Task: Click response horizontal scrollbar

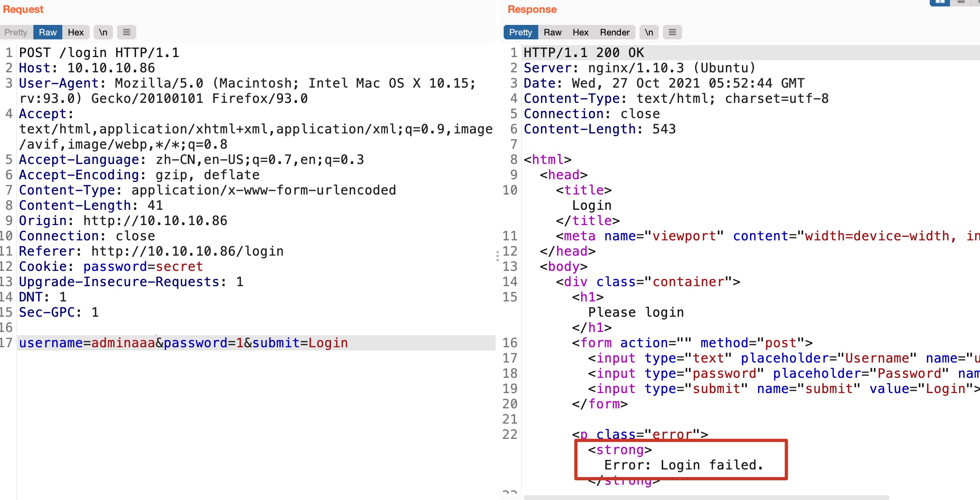Action: coord(706,497)
